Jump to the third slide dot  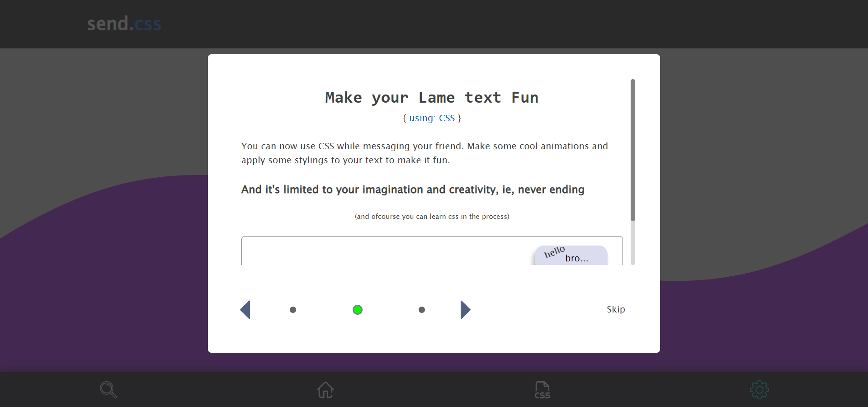(422, 310)
